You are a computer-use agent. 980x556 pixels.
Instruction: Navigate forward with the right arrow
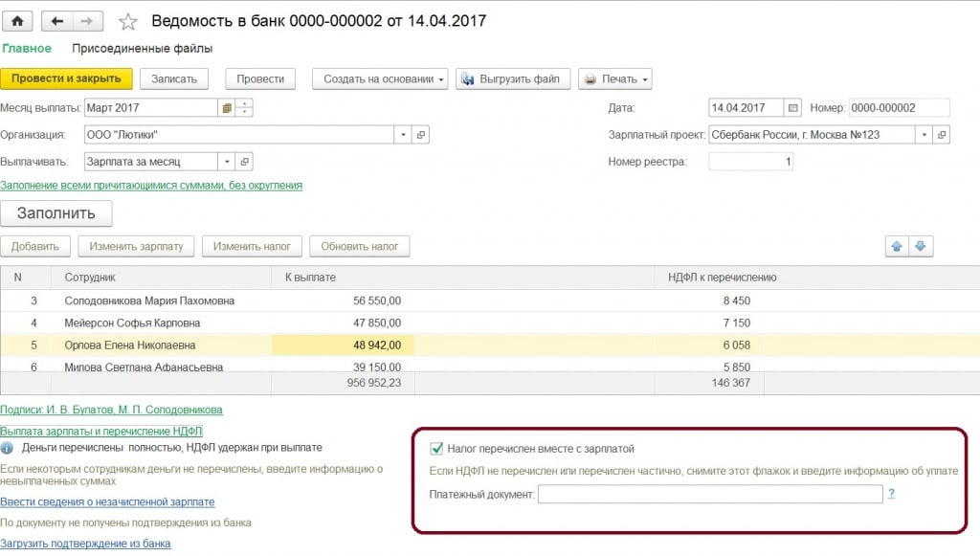click(x=87, y=21)
